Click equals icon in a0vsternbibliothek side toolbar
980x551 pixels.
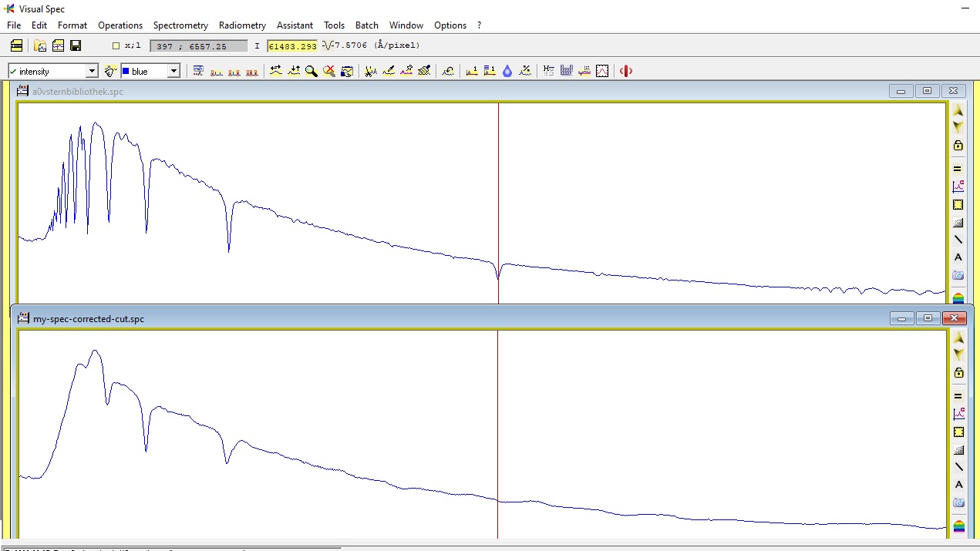pos(958,169)
